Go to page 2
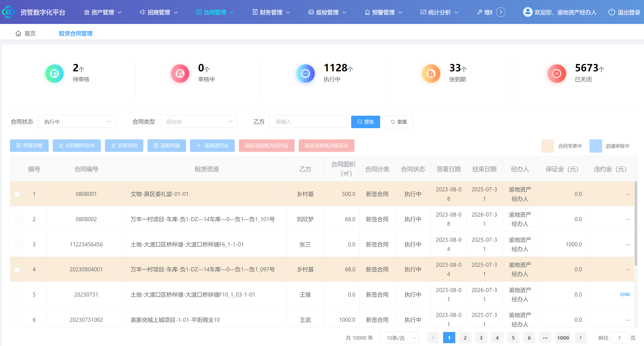The image size is (644, 346). tap(465, 338)
